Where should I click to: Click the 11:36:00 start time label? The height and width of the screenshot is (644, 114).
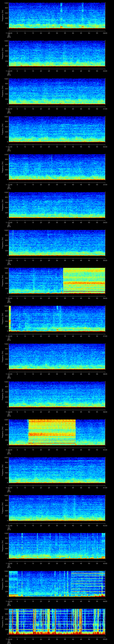9,336
